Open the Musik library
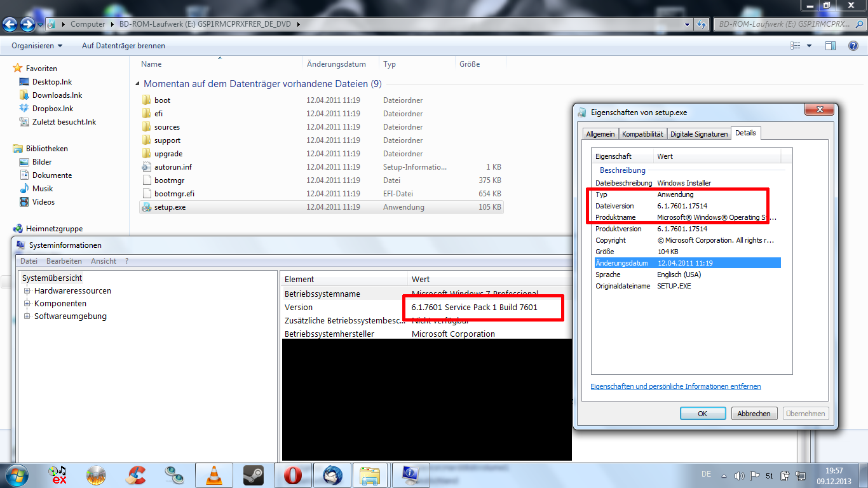This screenshot has height=488, width=868. [43, 189]
